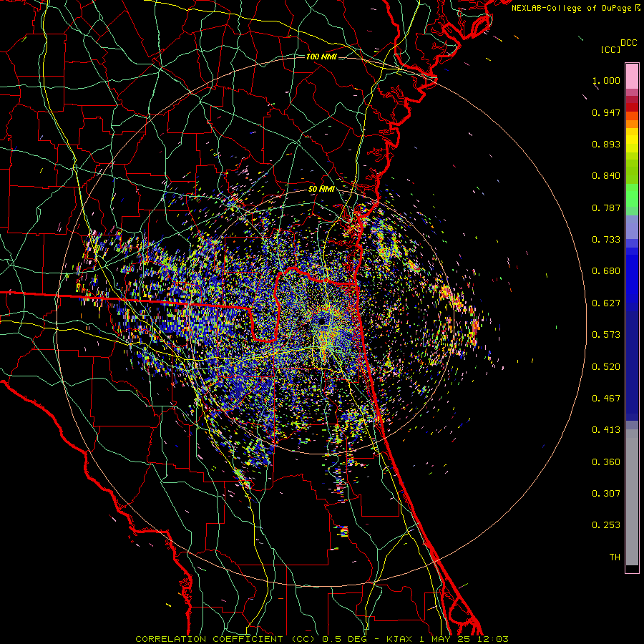The height and width of the screenshot is (644, 644).
Task: Select the 1.000 value on the scale
Action: [606, 81]
